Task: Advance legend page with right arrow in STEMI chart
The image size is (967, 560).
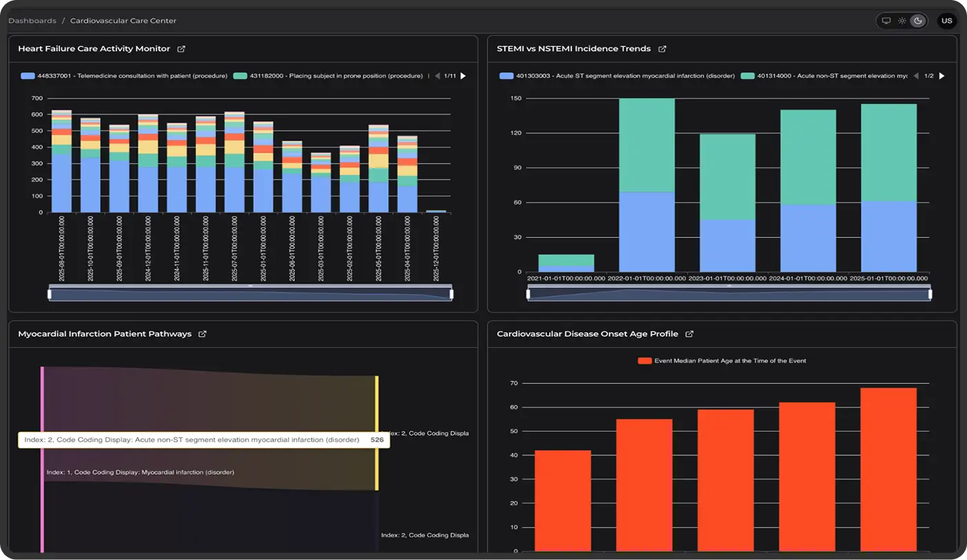Action: click(x=941, y=76)
